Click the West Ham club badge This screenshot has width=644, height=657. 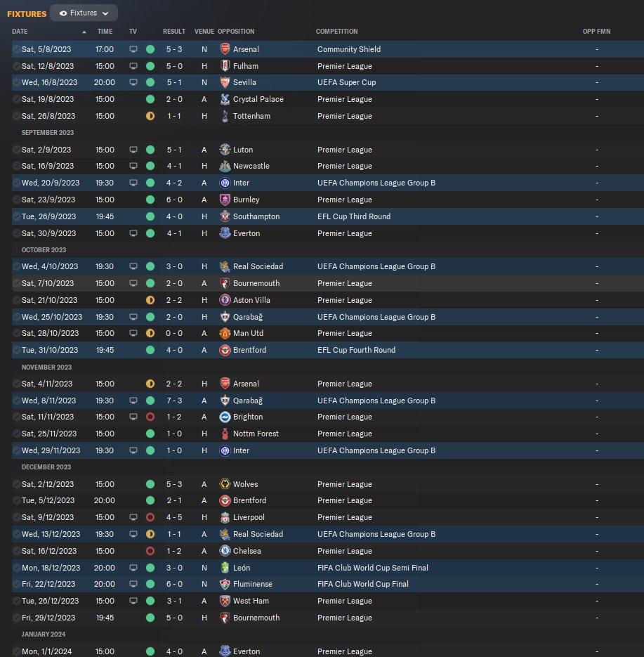coord(225,600)
